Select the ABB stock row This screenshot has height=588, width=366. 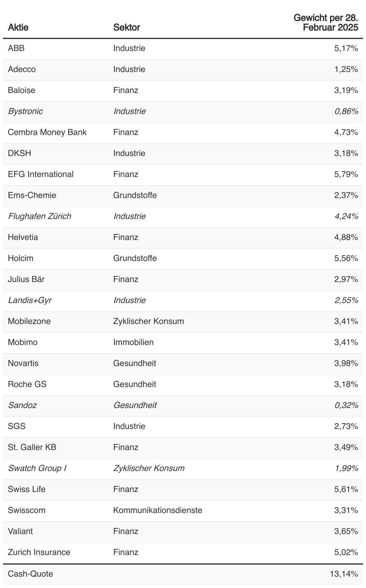183,48
